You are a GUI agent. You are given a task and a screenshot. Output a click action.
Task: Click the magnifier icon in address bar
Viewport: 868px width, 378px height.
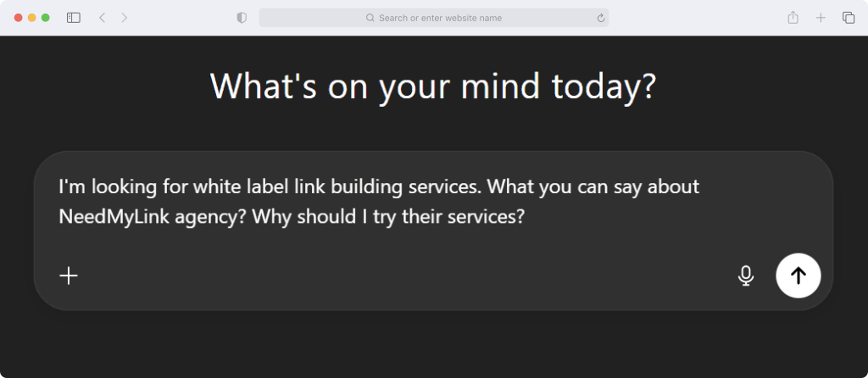(370, 19)
